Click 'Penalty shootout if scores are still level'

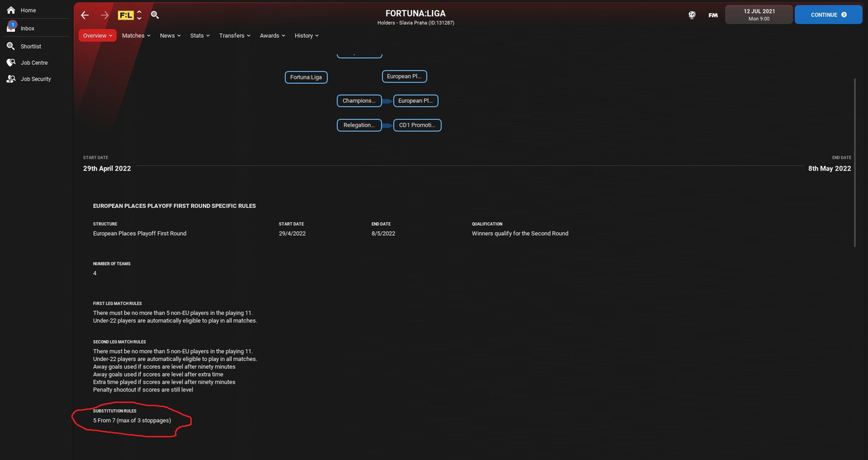click(143, 390)
